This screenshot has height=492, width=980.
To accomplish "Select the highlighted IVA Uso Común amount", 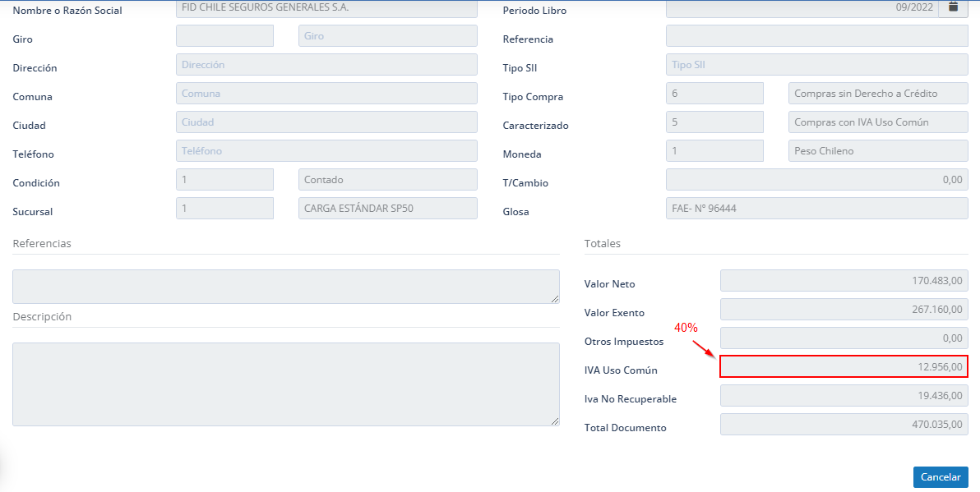I will [844, 366].
